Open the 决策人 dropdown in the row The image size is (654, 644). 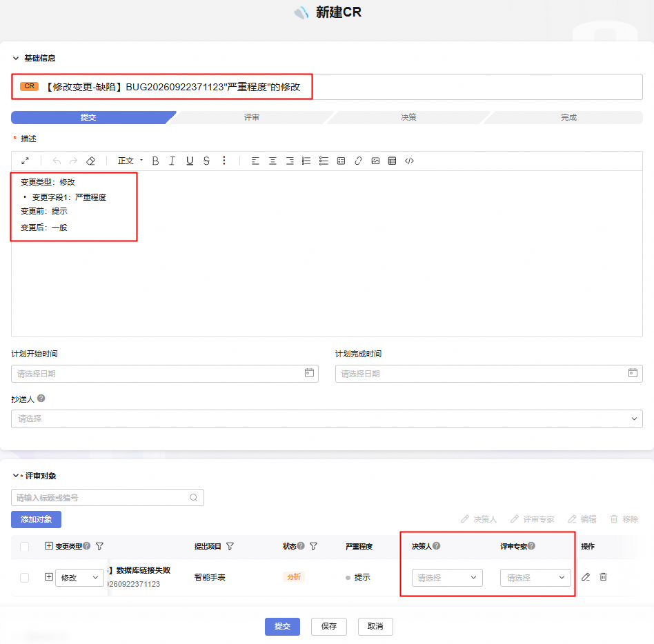[447, 578]
